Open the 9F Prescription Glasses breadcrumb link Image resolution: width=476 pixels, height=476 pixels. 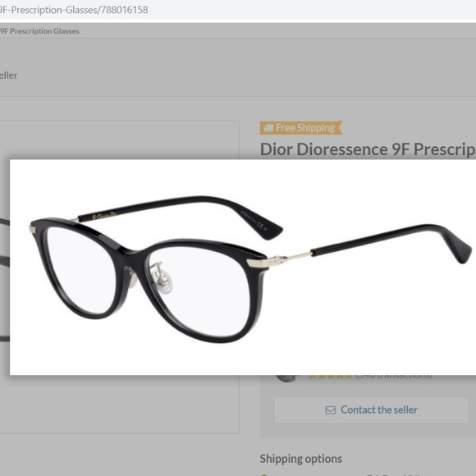[39, 31]
